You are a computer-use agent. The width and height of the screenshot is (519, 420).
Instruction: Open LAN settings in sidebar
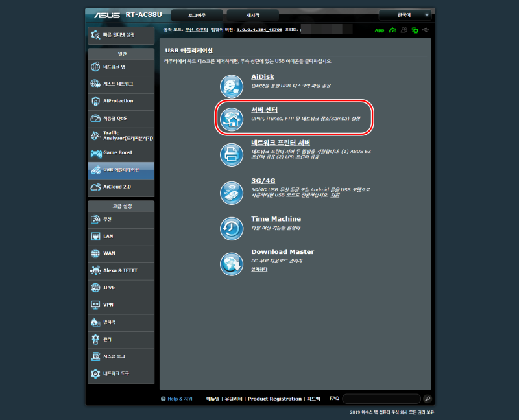(121, 237)
